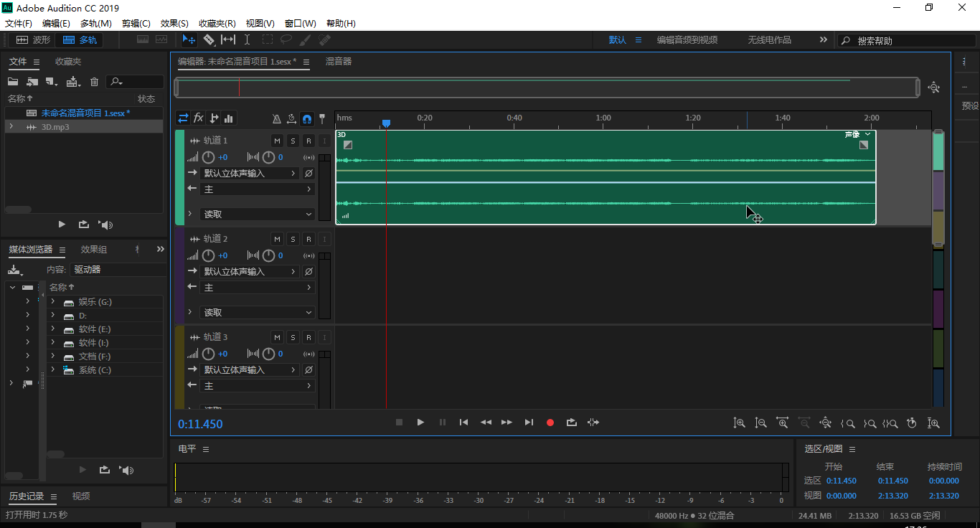Click the zoom-to-fit icon beside the overview bar

pos(933,88)
